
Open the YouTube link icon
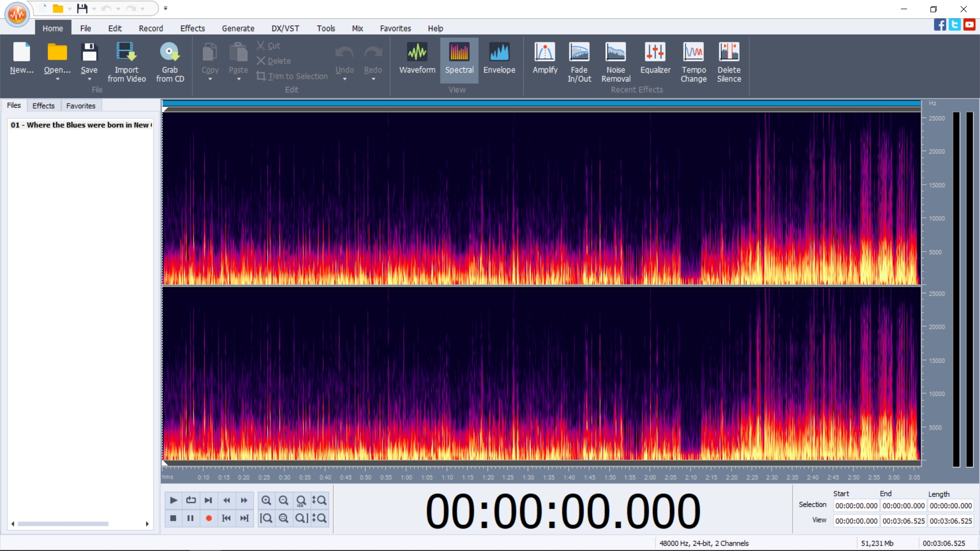969,24
